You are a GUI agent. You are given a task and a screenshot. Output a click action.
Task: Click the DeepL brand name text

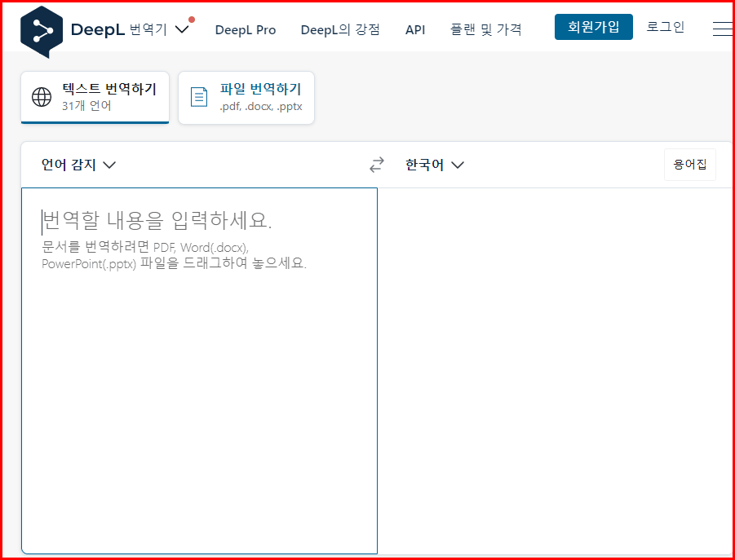98,30
